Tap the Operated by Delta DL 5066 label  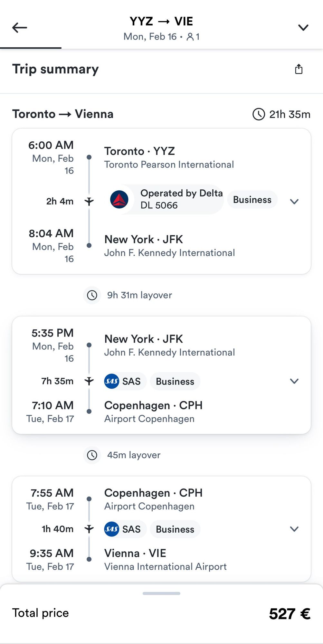pos(182,199)
